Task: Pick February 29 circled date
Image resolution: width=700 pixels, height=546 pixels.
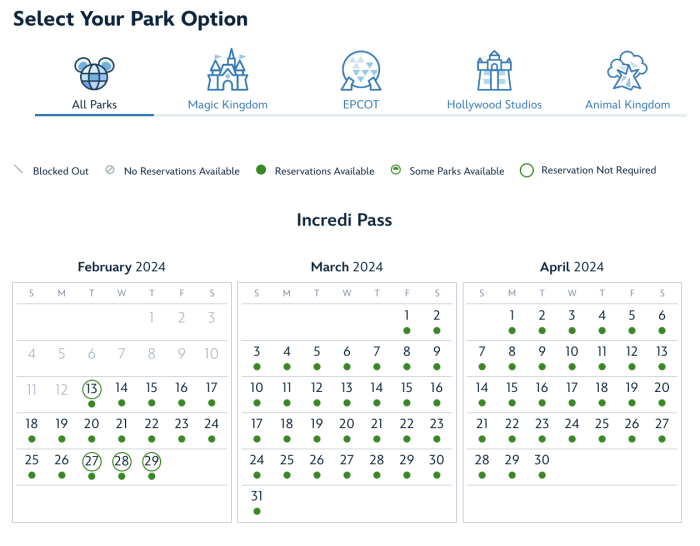Action: tap(152, 460)
